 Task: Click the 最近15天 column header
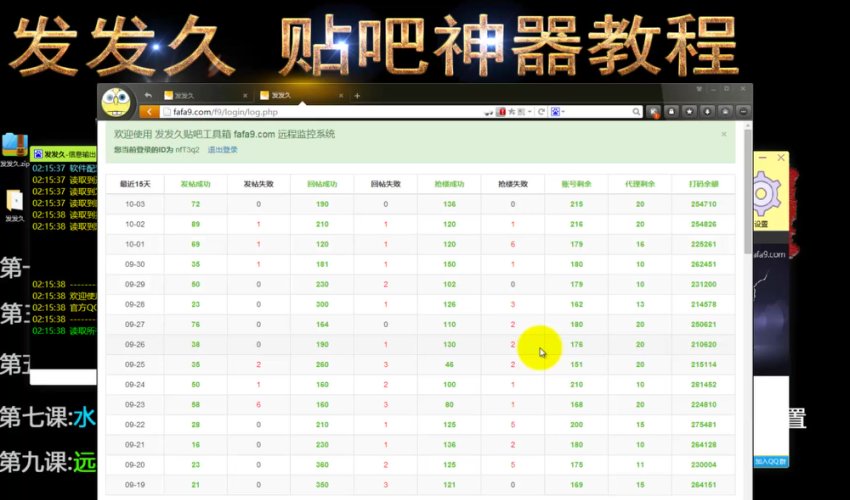click(135, 184)
